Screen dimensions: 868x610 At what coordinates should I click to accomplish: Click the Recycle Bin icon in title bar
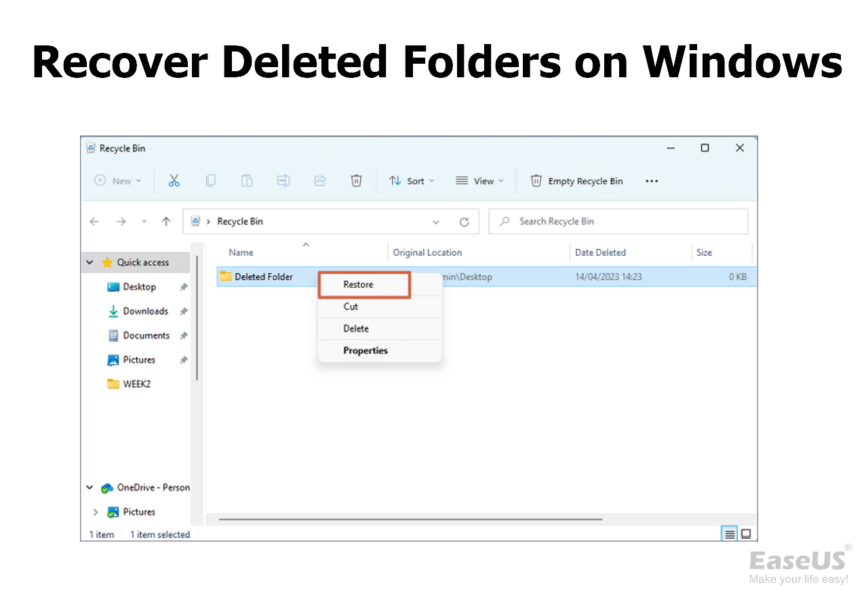(91, 148)
